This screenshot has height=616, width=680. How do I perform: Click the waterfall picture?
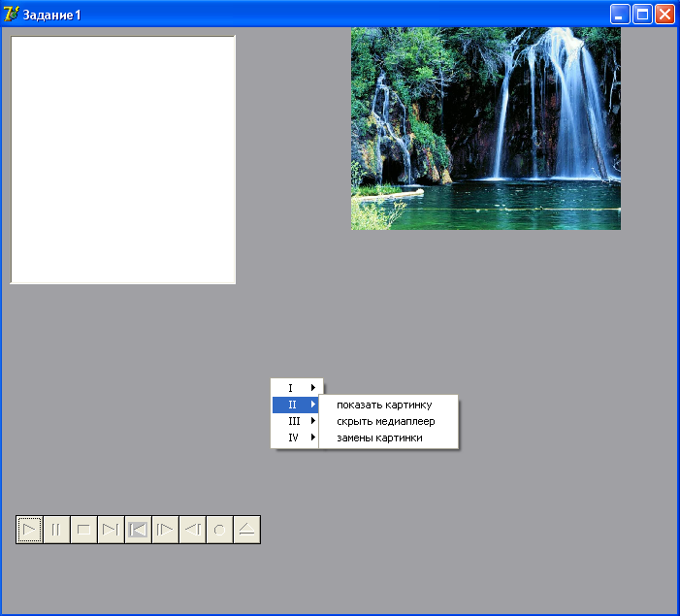[x=486, y=128]
